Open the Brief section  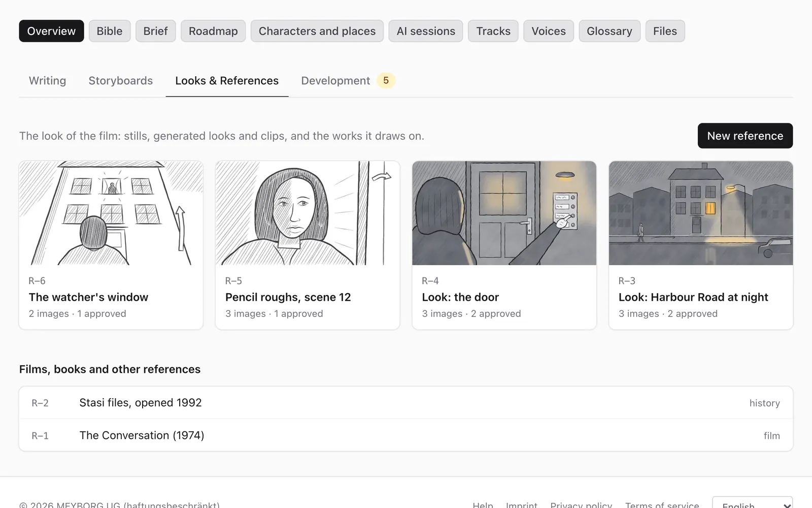(155, 31)
